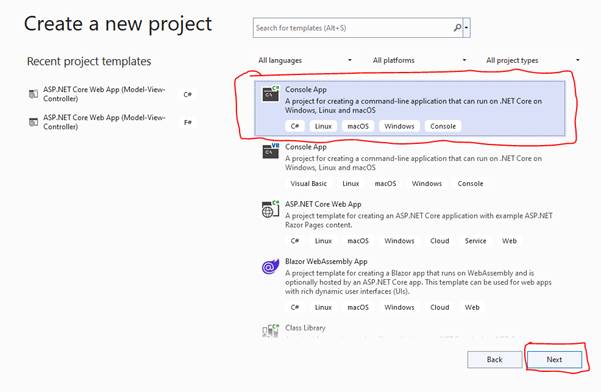Click the Next button

(554, 359)
